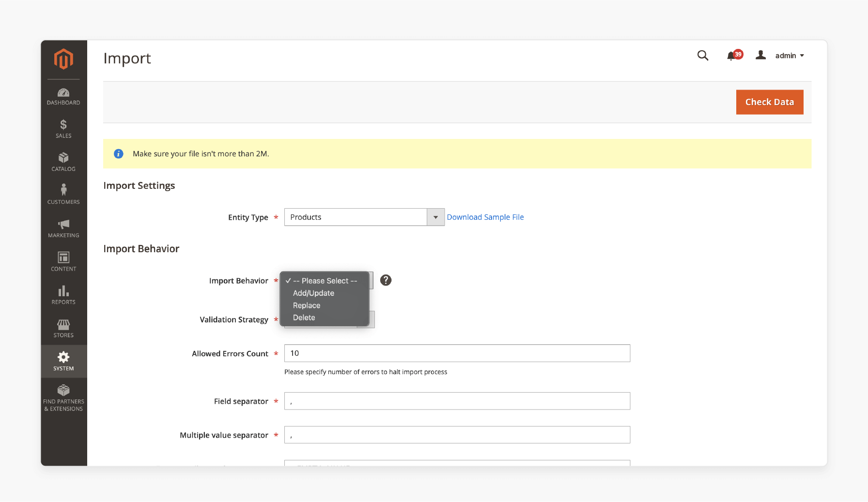Click the Check Data button
Screen dimensions: 868x502
[770, 102]
